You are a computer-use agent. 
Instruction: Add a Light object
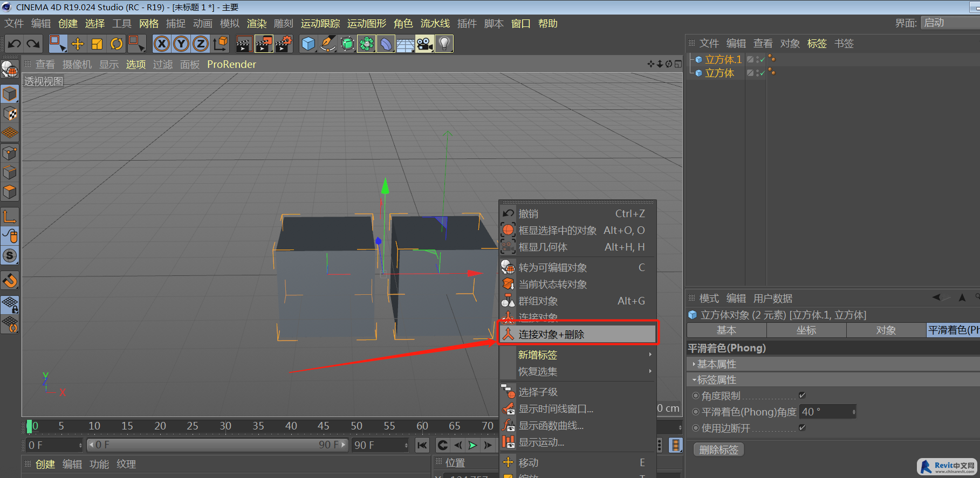coord(444,44)
